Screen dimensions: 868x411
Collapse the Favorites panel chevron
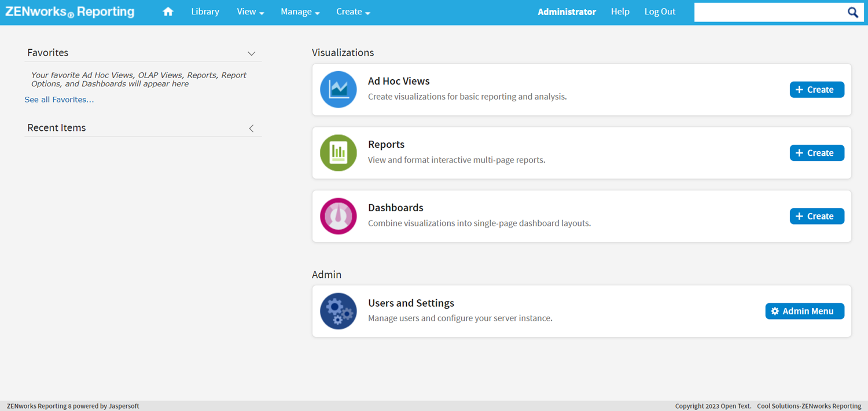coord(251,53)
